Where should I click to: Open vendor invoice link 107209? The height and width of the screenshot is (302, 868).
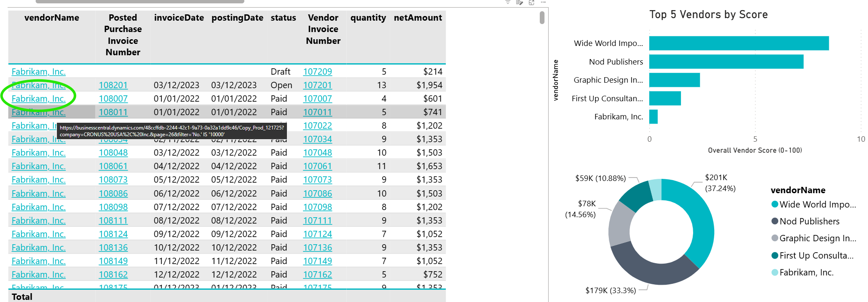[x=317, y=72]
